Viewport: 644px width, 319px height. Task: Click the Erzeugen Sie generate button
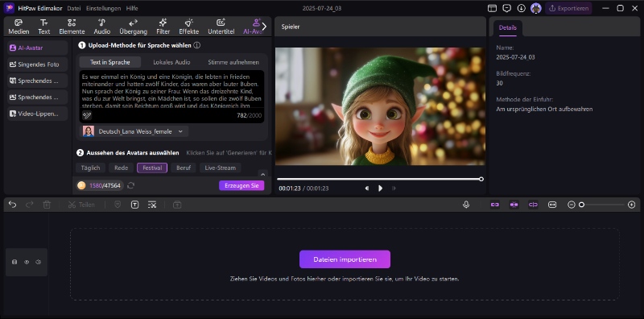click(x=242, y=185)
